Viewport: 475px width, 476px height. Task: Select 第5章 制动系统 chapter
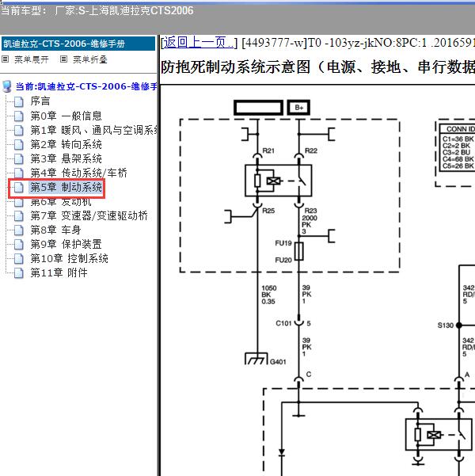(x=66, y=187)
